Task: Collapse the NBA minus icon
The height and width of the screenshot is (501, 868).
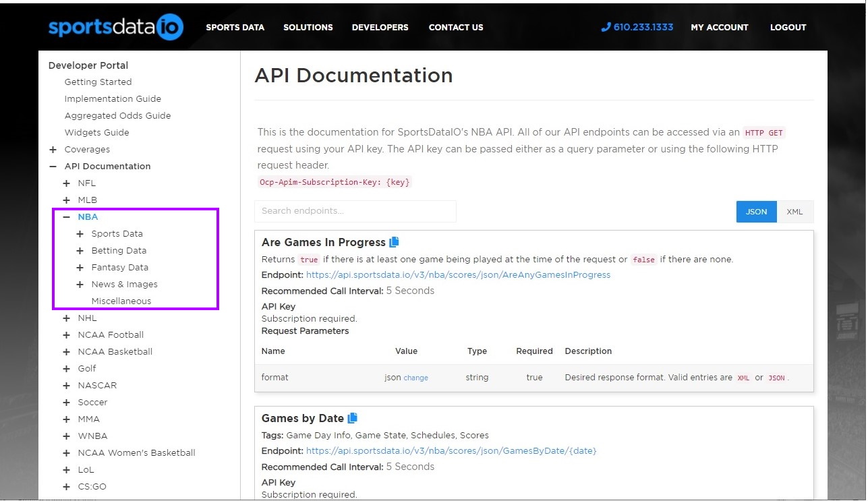Action: pos(66,217)
